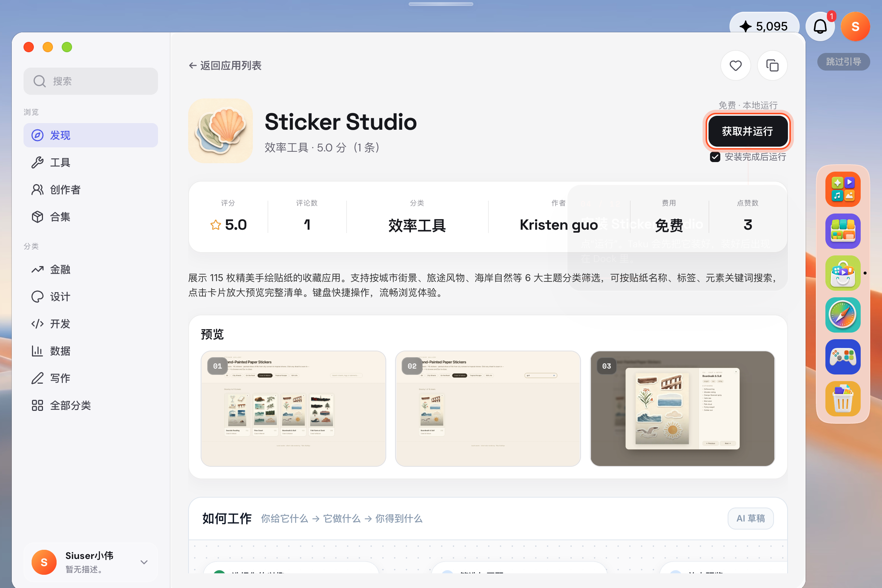Select the 数据 category
The width and height of the screenshot is (882, 588).
point(91,351)
